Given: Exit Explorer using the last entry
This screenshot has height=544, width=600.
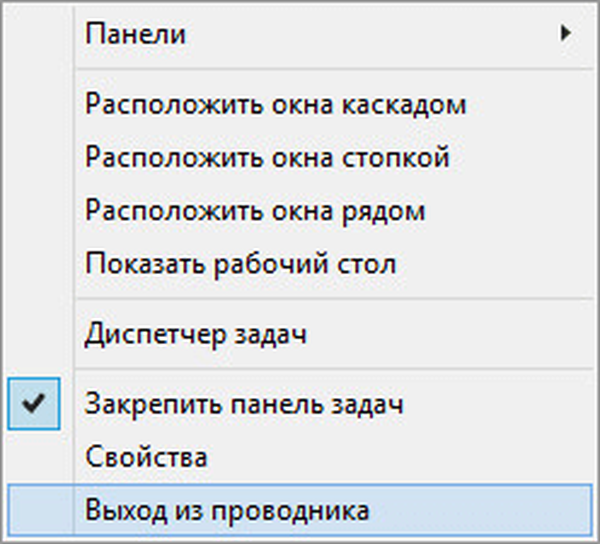Looking at the screenshot, I should (x=228, y=511).
